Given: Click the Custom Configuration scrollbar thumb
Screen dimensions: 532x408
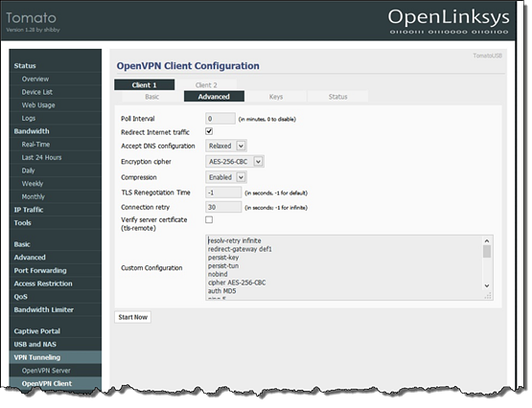Looking at the screenshot, I should [x=487, y=252].
